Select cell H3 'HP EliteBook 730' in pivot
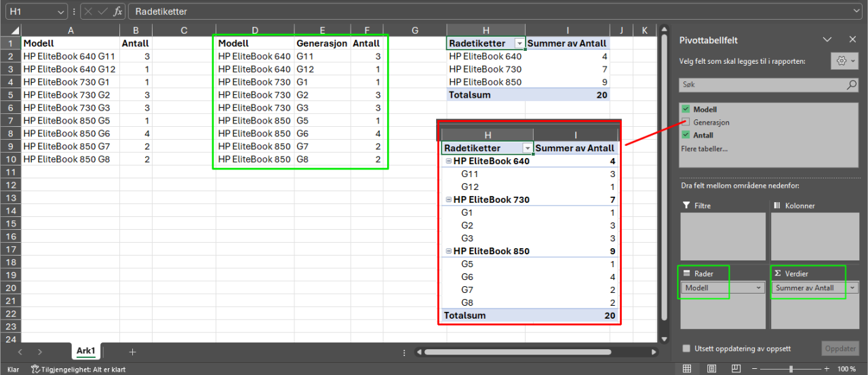The width and height of the screenshot is (868, 375). pyautogui.click(x=486, y=69)
